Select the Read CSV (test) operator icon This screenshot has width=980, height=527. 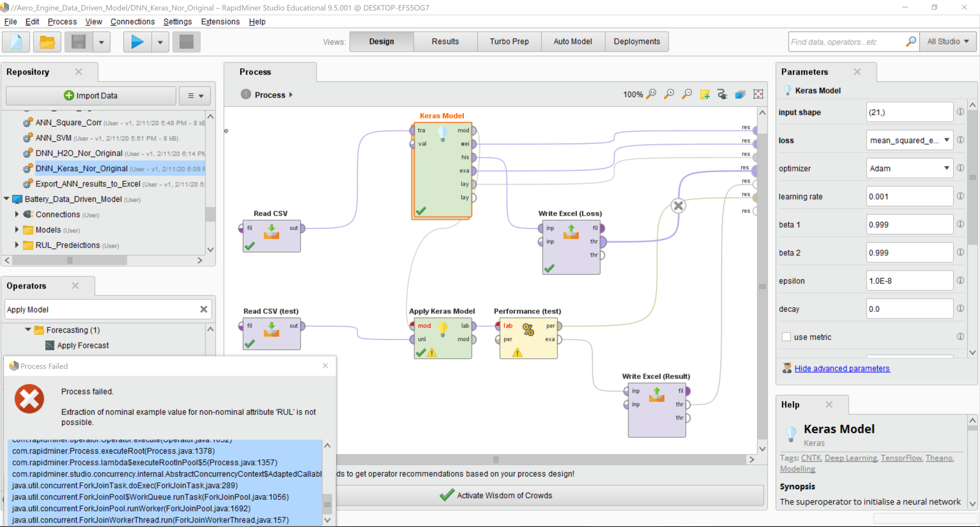(x=271, y=329)
